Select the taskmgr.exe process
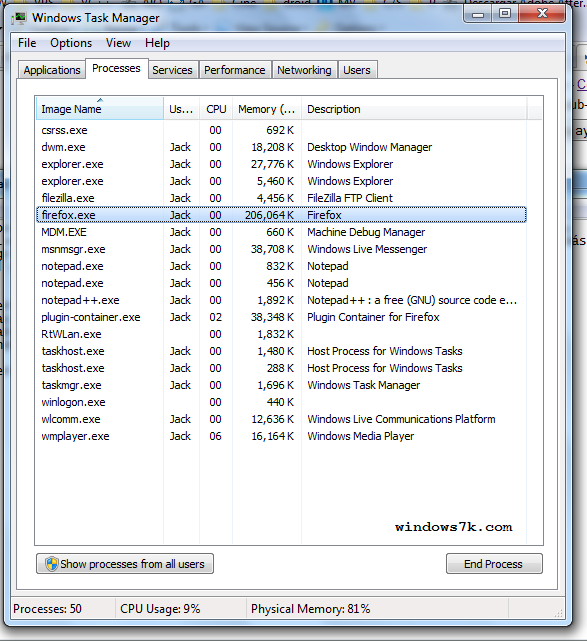The width and height of the screenshot is (587, 641). click(x=281, y=385)
